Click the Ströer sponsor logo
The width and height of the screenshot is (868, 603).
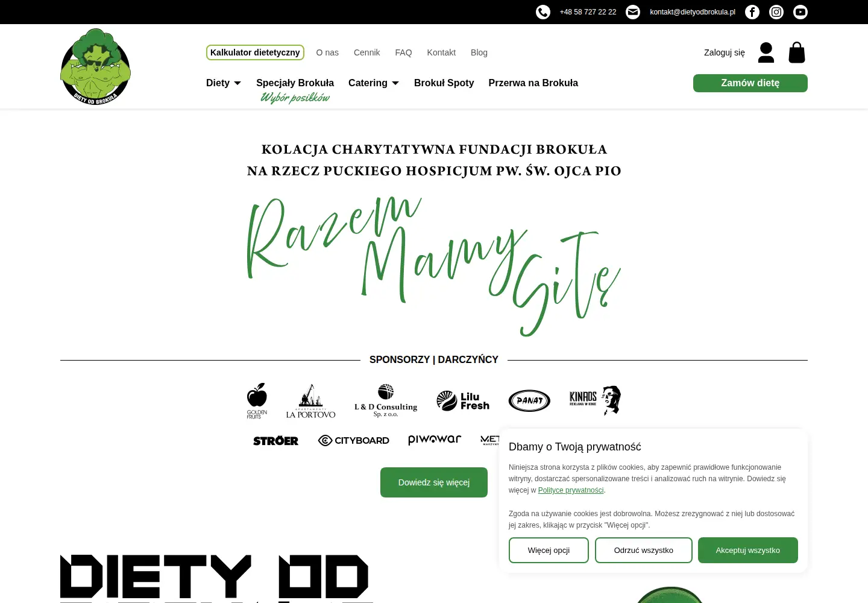275,441
